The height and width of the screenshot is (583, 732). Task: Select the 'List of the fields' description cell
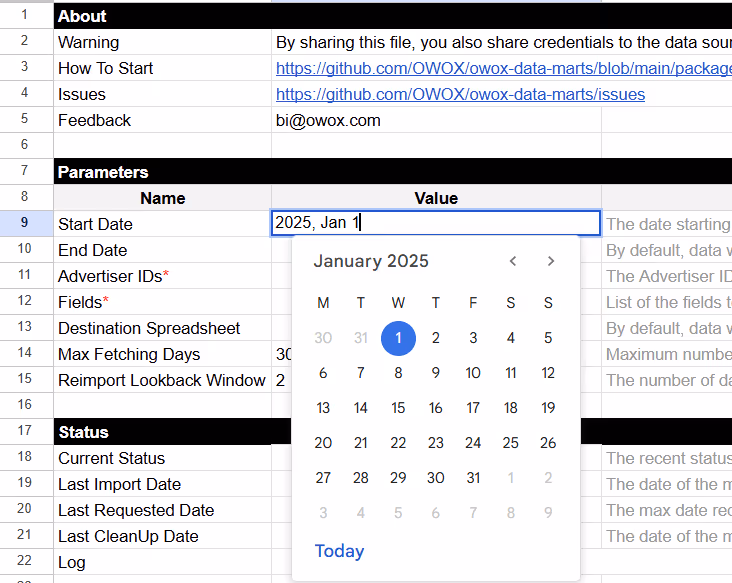(x=667, y=302)
